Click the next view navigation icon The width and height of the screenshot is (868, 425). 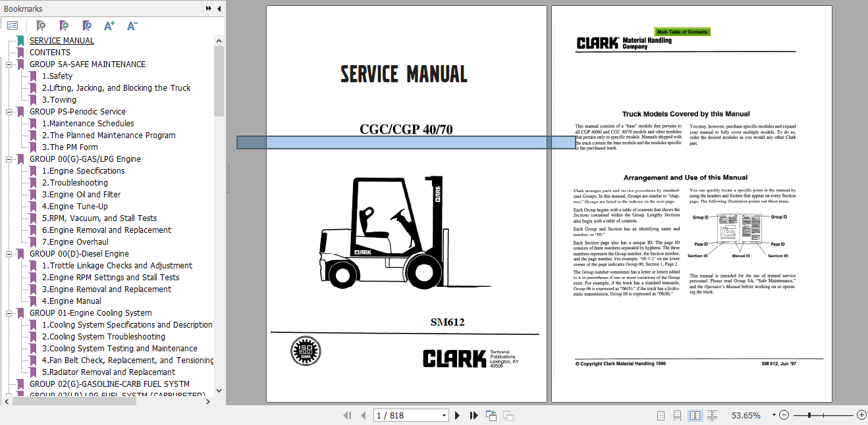coord(508,415)
